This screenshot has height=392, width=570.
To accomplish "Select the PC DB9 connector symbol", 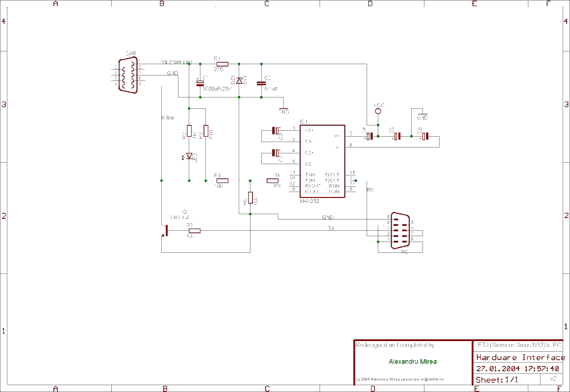I will [x=400, y=231].
